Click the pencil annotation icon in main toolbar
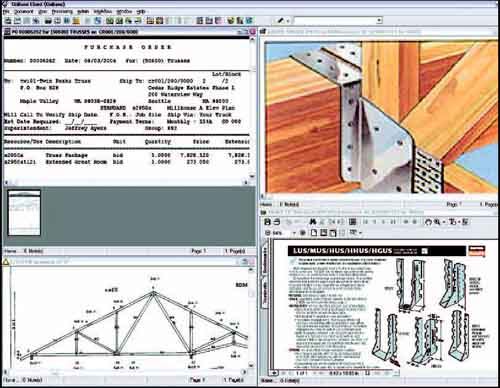 280,21
